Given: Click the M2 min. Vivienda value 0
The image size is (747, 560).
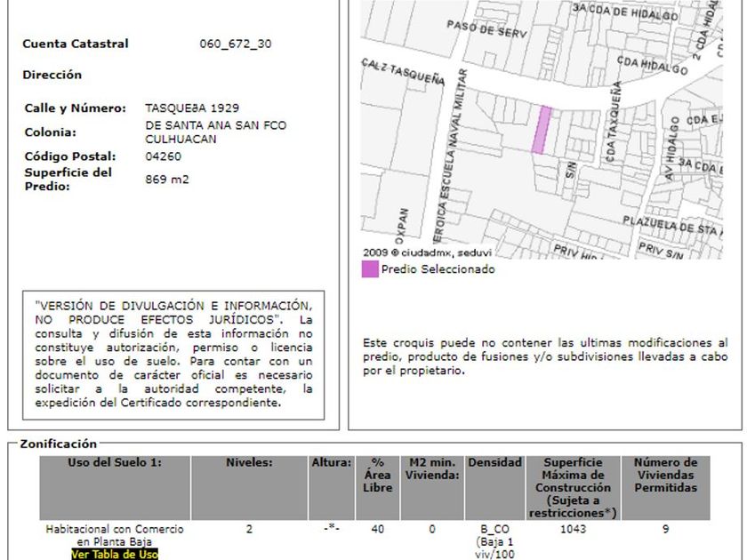Looking at the screenshot, I should [432, 529].
